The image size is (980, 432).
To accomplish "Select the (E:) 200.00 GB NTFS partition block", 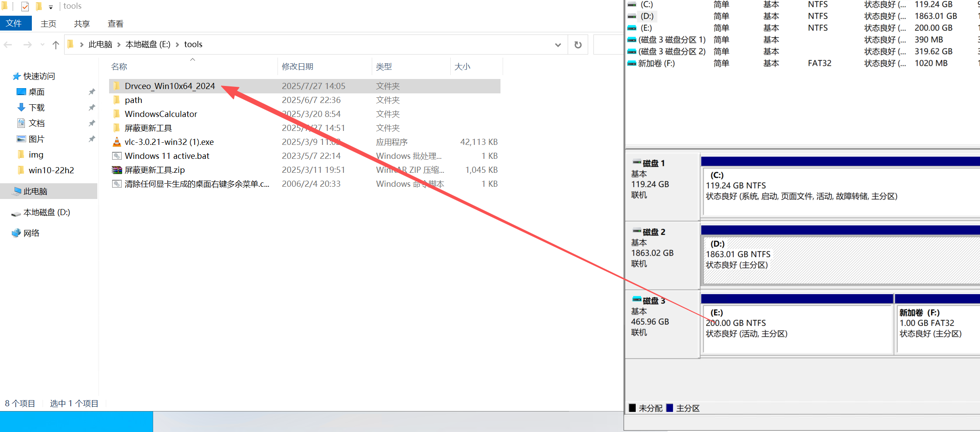I will [x=797, y=327].
